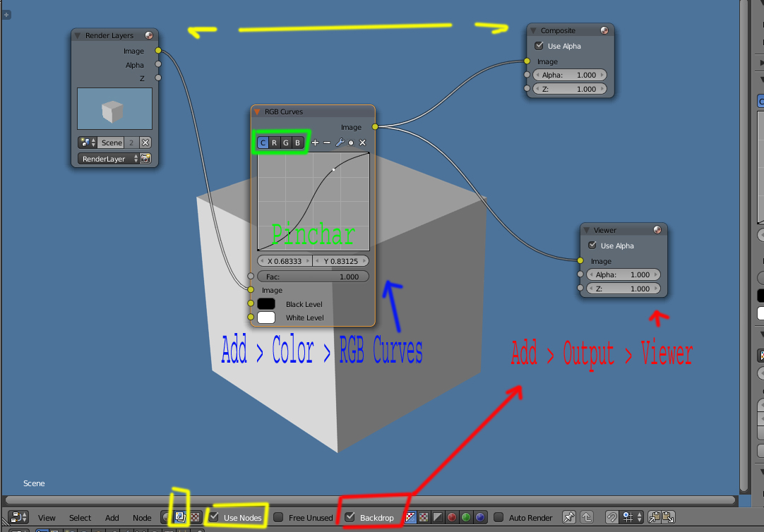Browse scene icon in Render Layers
Image resolution: width=764 pixels, height=532 pixels.
click(x=88, y=143)
